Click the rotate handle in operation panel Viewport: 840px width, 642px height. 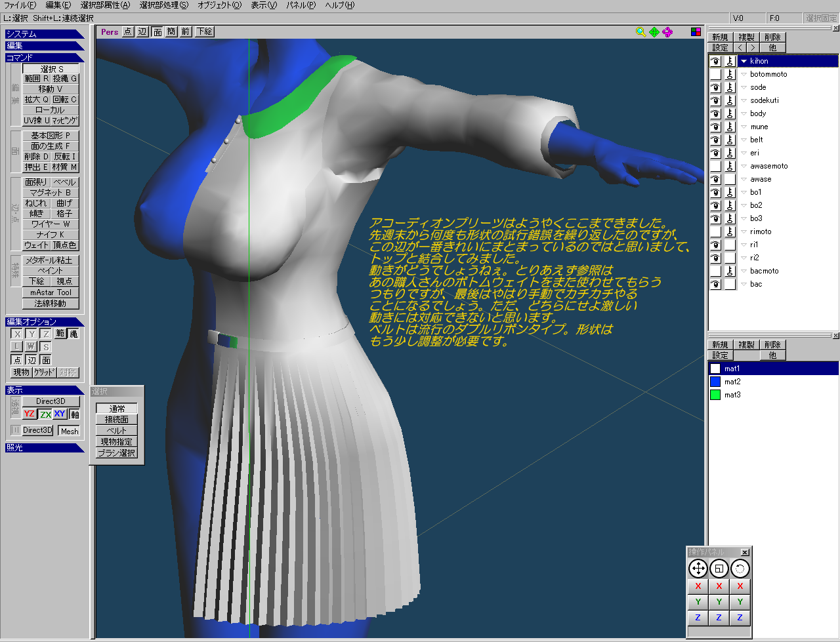740,569
